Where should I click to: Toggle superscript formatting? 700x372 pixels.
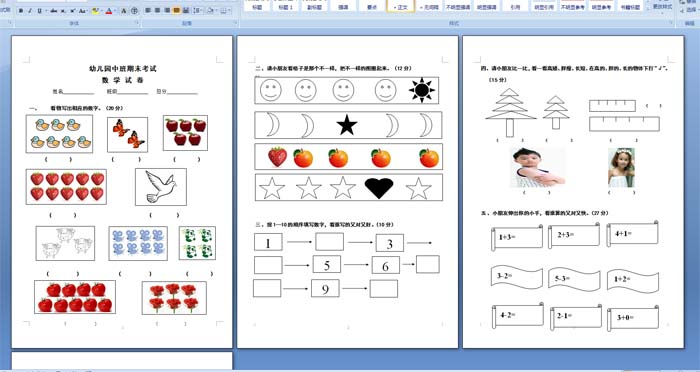pyautogui.click(x=73, y=11)
